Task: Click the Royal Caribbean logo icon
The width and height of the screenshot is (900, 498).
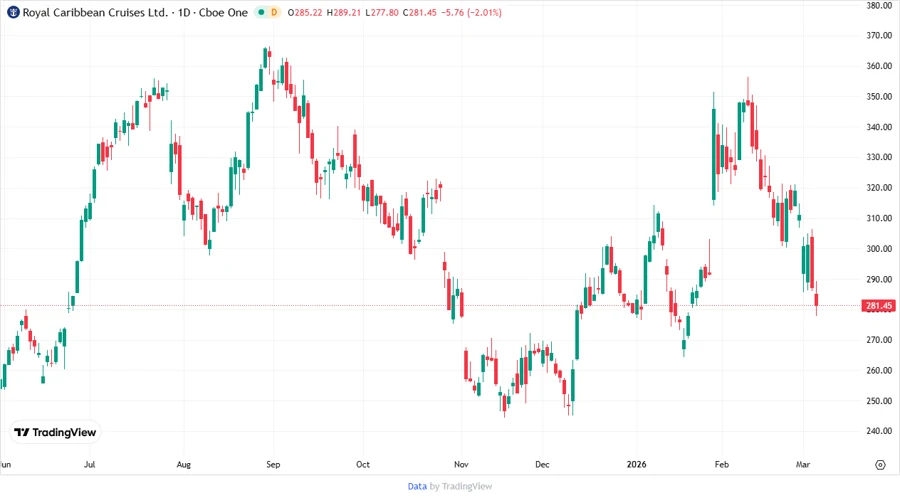Action: 13,12
